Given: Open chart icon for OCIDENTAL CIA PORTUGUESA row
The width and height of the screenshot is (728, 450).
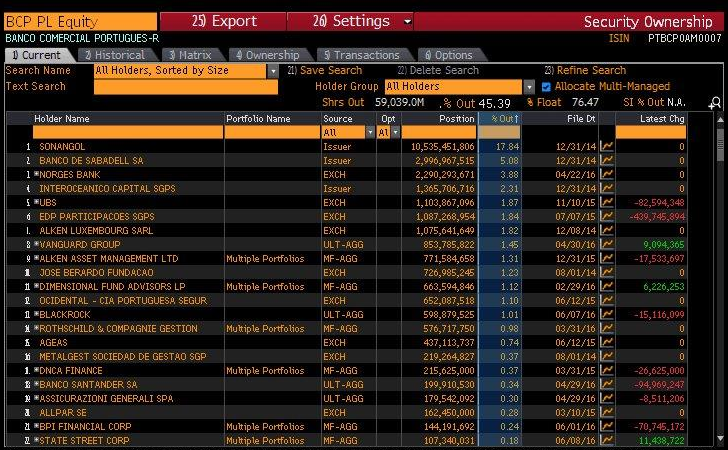Looking at the screenshot, I should coord(606,300).
